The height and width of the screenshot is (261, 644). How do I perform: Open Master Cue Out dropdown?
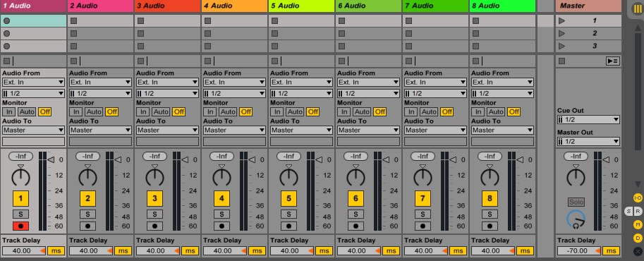[588, 120]
